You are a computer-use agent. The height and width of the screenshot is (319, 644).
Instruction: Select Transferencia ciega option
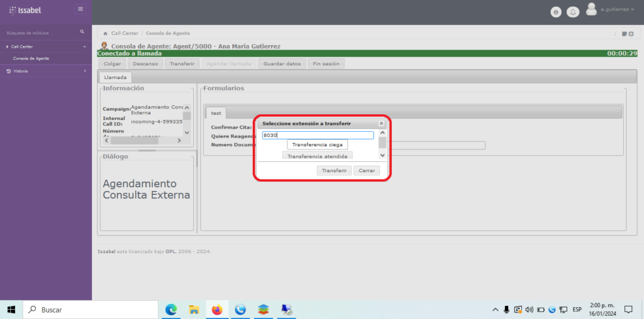pyautogui.click(x=318, y=144)
